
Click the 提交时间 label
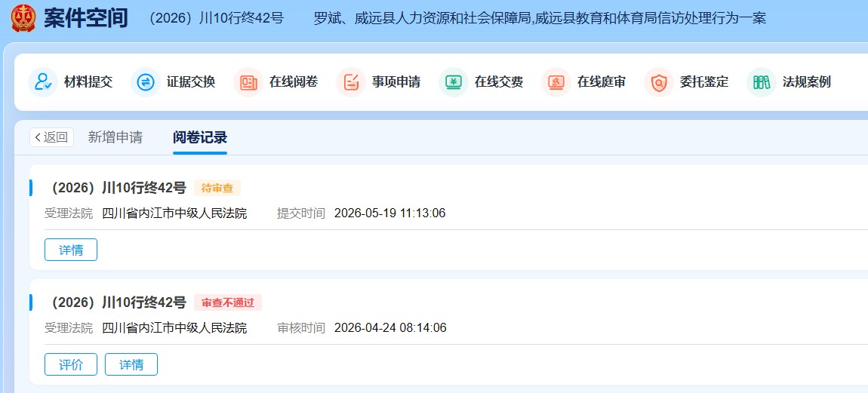pyautogui.click(x=301, y=213)
